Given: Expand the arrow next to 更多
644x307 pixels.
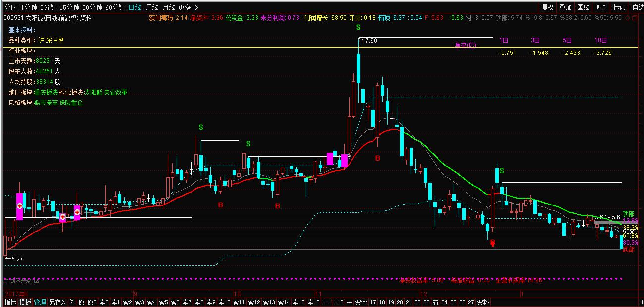Looking at the screenshot, I should coord(197,7).
